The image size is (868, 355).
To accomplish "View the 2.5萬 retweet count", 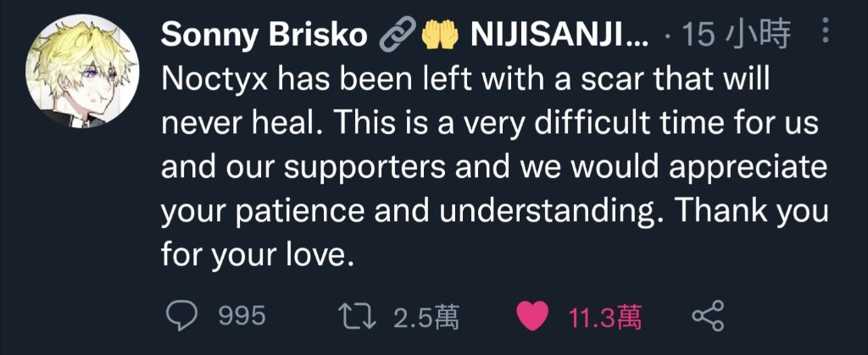I will coord(426,317).
